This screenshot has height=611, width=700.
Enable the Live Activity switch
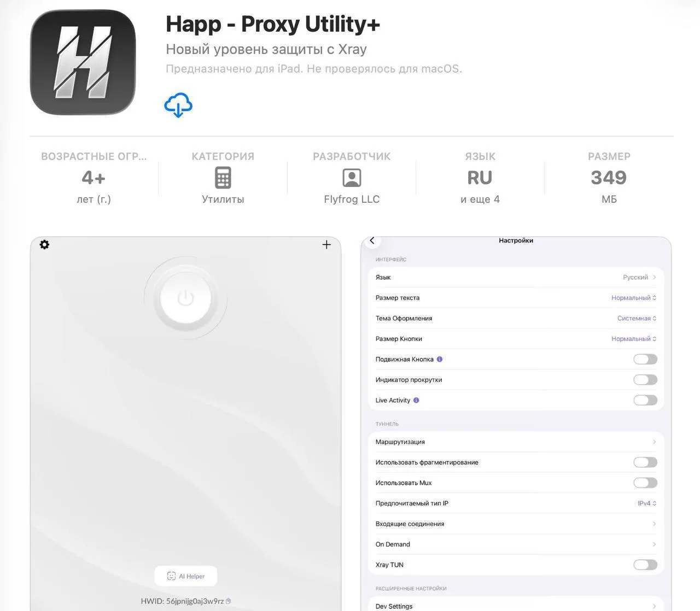pyautogui.click(x=645, y=400)
